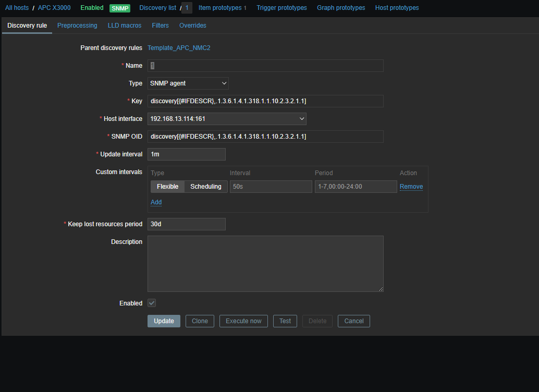The image size is (539, 392).
Task: Switch to the Preprocessing tab
Action: 77,26
